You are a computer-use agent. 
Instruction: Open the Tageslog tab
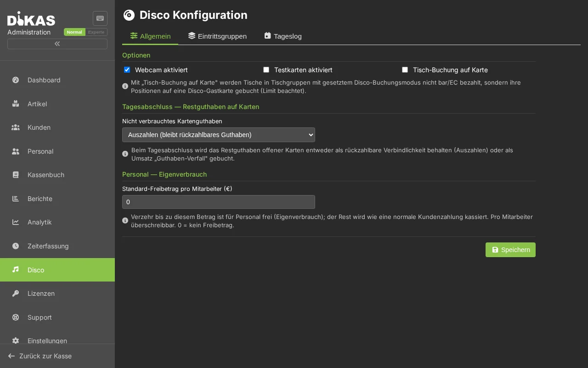(283, 36)
